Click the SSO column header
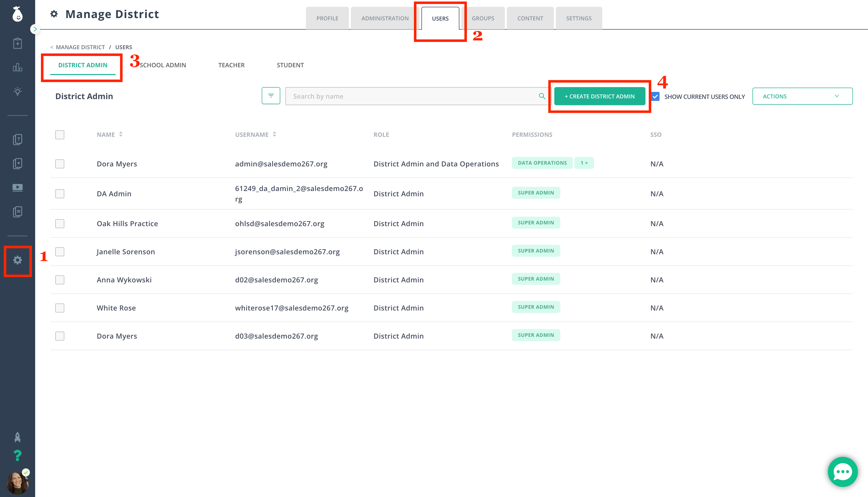This screenshot has height=497, width=868. point(656,135)
